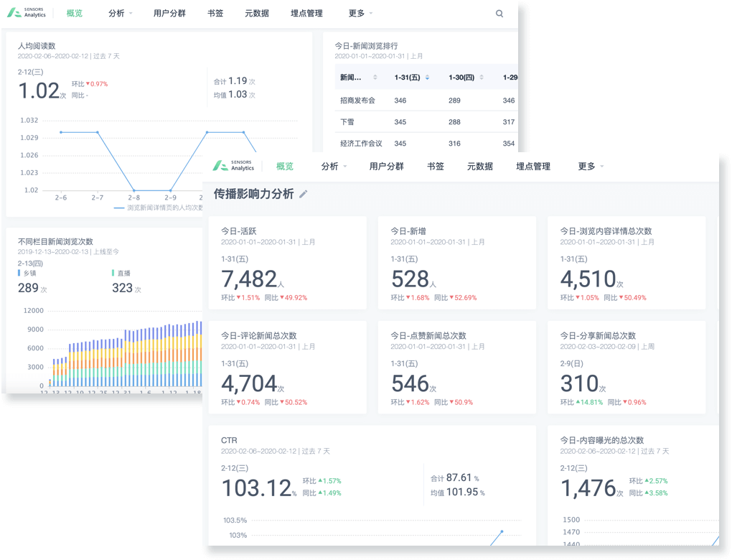Open 埋点管理 in the front window

pos(533,167)
